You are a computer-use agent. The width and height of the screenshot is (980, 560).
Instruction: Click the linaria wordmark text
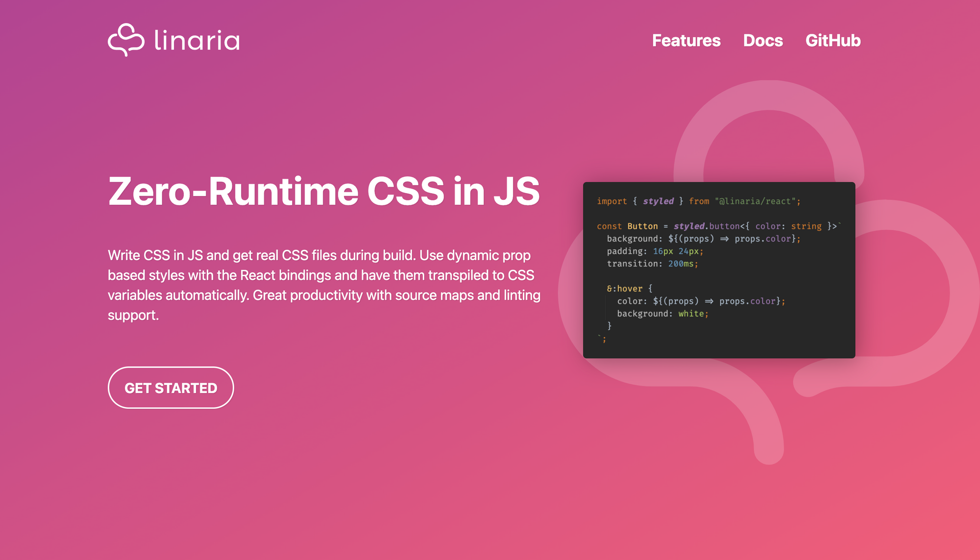tap(196, 40)
